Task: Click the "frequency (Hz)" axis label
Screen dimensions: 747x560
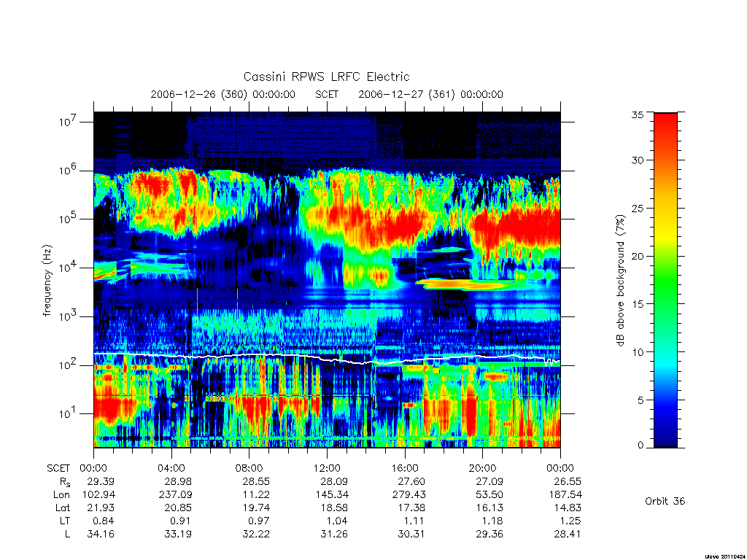Action: point(47,281)
